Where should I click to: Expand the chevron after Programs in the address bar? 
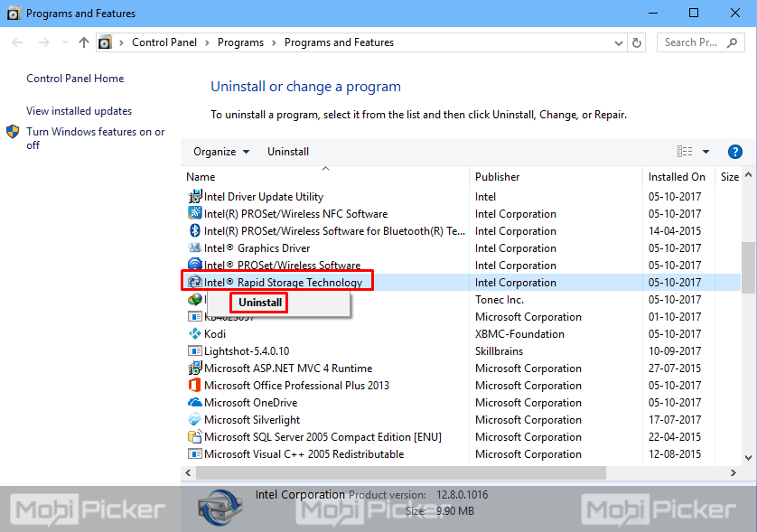click(x=274, y=42)
